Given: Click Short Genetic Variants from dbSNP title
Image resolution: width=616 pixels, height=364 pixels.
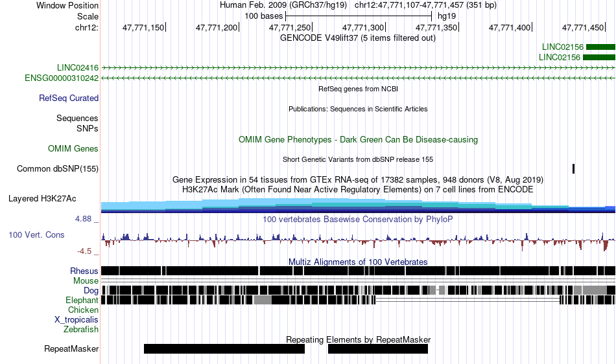Looking at the screenshot, I should (x=358, y=159).
